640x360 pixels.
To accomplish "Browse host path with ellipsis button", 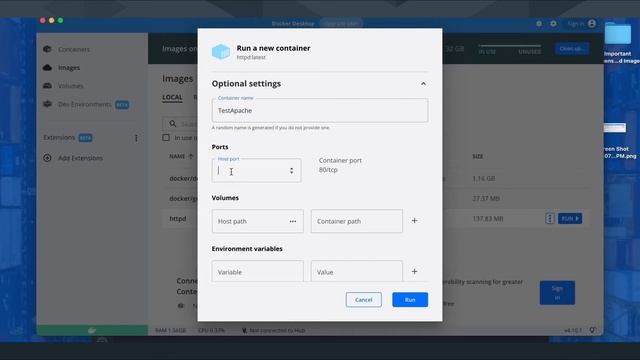I will click(x=293, y=221).
